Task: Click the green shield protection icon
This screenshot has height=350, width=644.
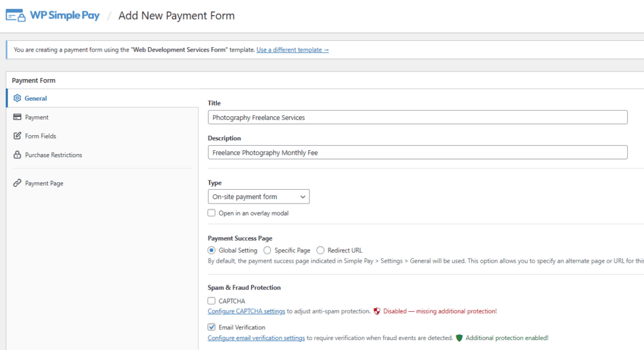Action: pyautogui.click(x=459, y=337)
